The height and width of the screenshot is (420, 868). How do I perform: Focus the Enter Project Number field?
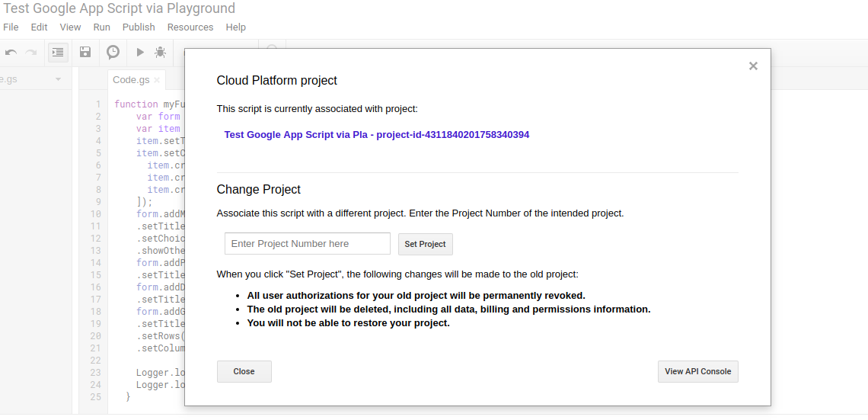(x=308, y=244)
